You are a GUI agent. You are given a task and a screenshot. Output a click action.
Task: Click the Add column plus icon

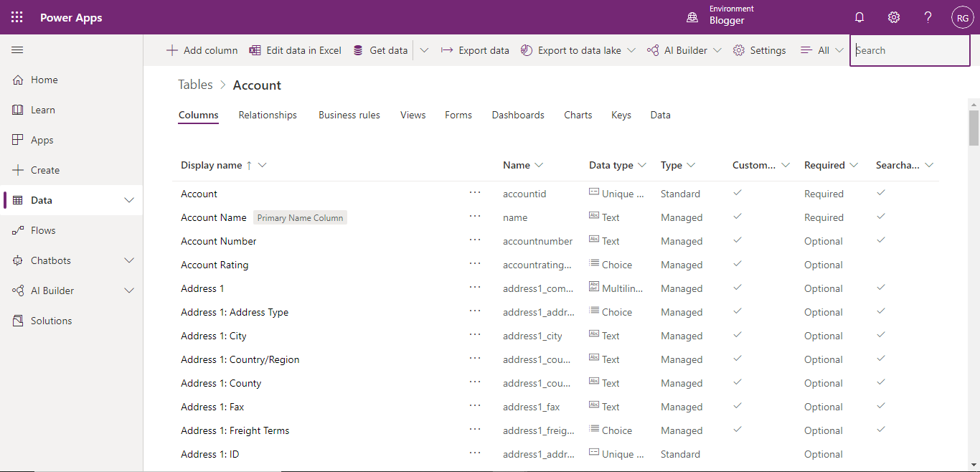pyautogui.click(x=172, y=50)
